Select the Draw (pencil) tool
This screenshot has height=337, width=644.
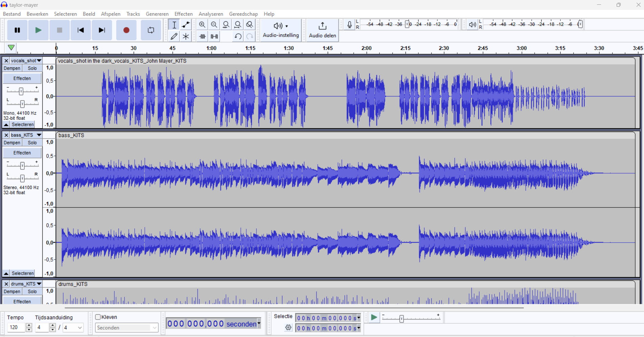174,36
